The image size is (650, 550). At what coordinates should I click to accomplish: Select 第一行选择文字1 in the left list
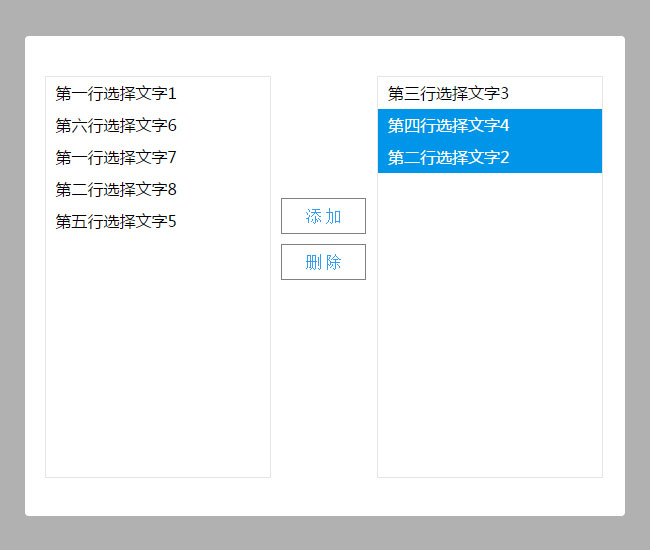[x=116, y=94]
